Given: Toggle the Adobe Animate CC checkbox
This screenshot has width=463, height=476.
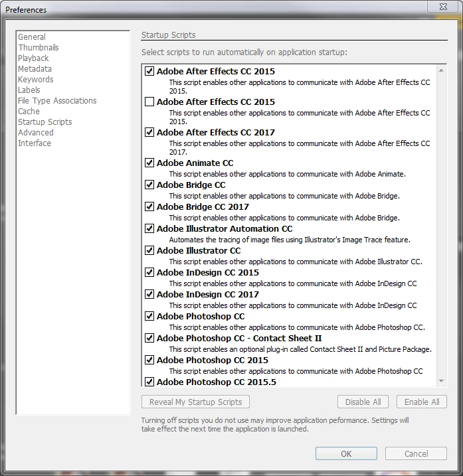Looking at the screenshot, I should point(149,163).
